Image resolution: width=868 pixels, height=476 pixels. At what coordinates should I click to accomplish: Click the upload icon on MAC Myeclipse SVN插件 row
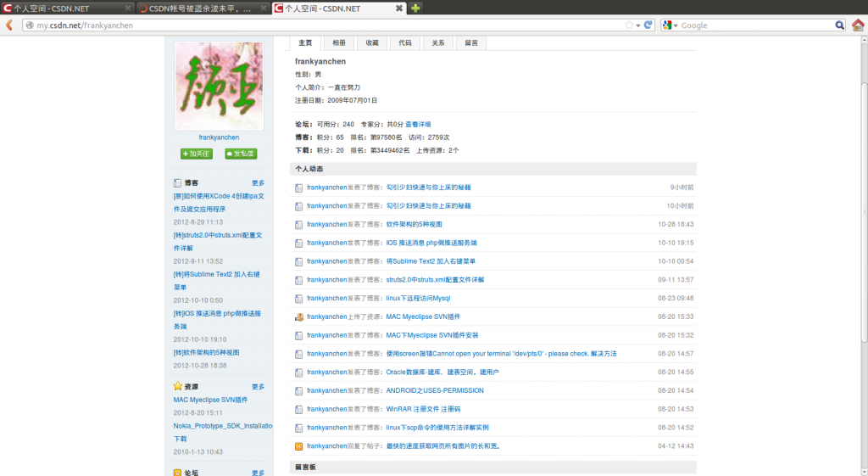[x=299, y=317]
